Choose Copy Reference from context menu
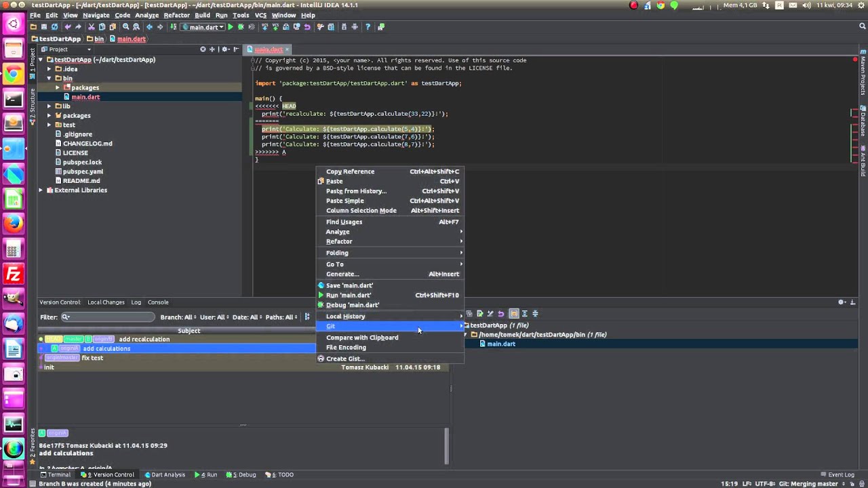868x488 pixels. pos(390,171)
